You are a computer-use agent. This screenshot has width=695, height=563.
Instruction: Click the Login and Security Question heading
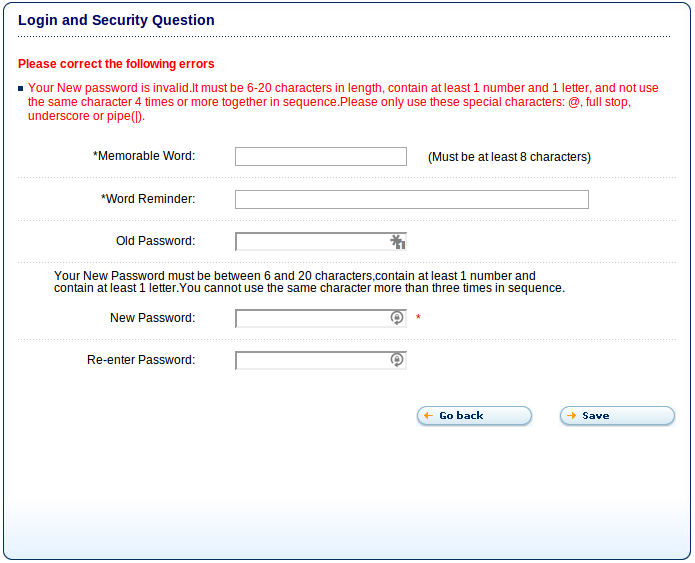click(x=116, y=20)
